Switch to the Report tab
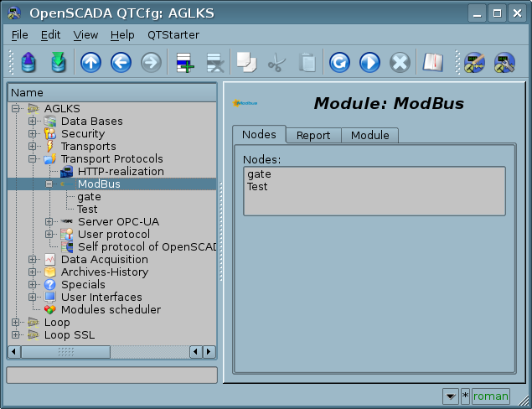 [312, 135]
